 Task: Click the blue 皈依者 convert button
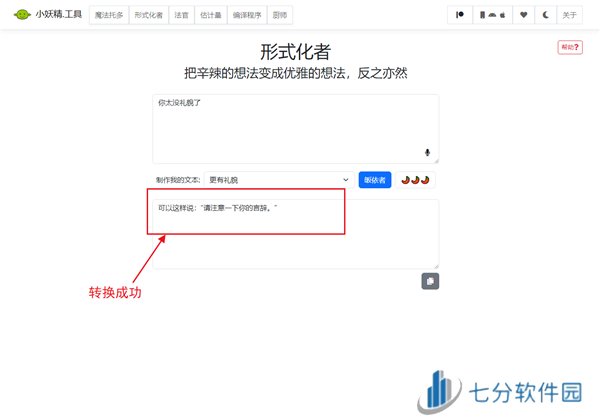pos(374,180)
